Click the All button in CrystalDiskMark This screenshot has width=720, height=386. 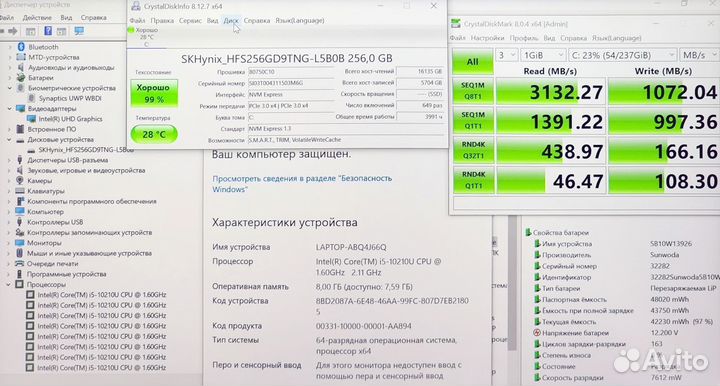coord(472,62)
